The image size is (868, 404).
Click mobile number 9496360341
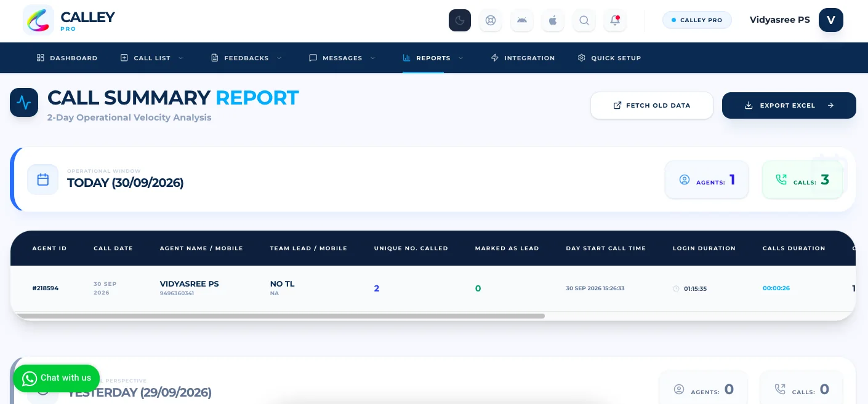point(177,293)
